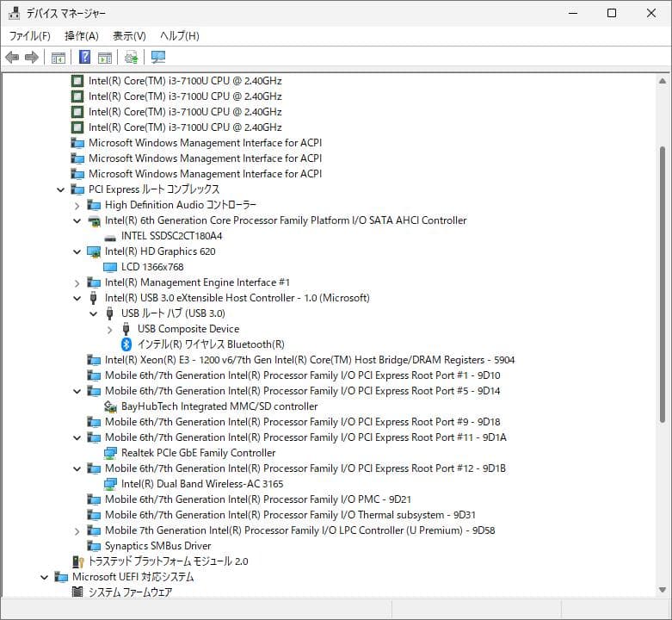
Task: Click the Back arrow toolbar icon
Action: point(12,57)
